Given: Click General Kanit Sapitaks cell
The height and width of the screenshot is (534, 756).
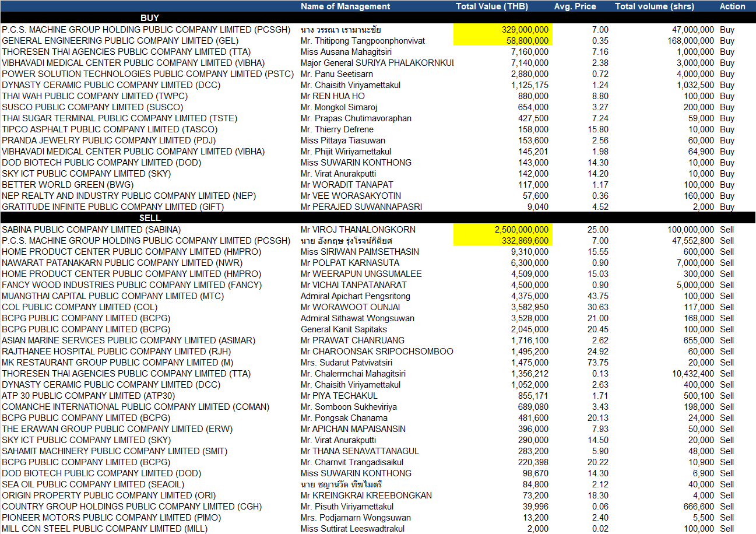Looking at the screenshot, I should 343,329.
